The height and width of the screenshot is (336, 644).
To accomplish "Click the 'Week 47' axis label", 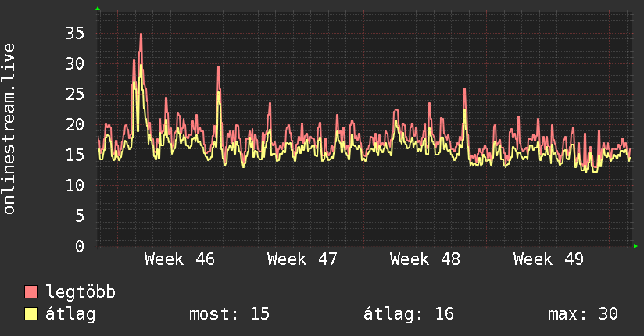I will click(302, 259).
